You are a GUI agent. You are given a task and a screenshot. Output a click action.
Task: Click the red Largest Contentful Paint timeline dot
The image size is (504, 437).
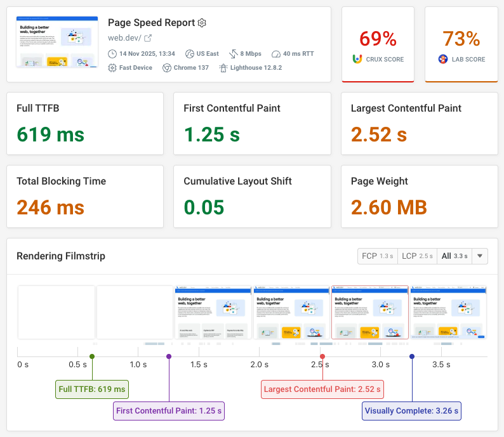point(322,356)
